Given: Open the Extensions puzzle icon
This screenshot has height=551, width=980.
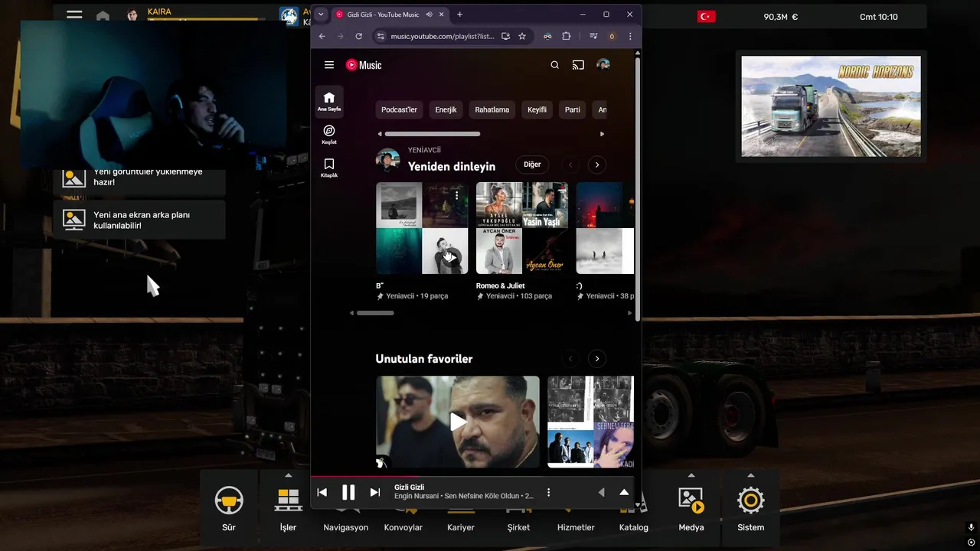Looking at the screenshot, I should point(567,36).
